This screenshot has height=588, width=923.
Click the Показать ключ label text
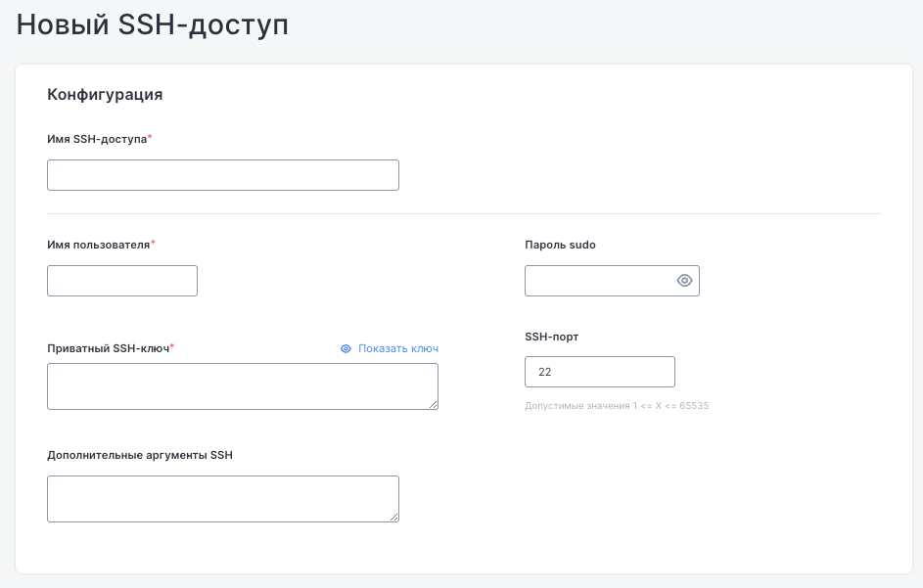pyautogui.click(x=397, y=348)
